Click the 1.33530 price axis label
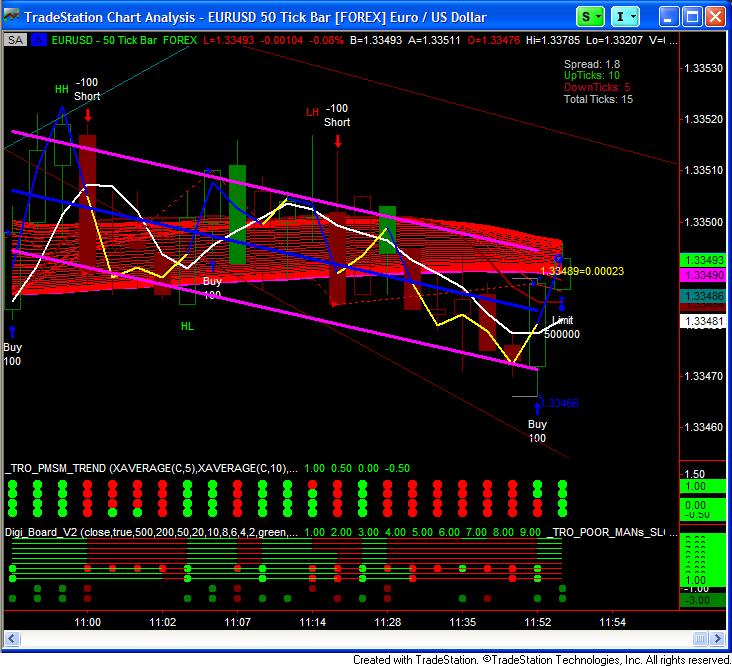This screenshot has height=666, width=732. coord(704,68)
